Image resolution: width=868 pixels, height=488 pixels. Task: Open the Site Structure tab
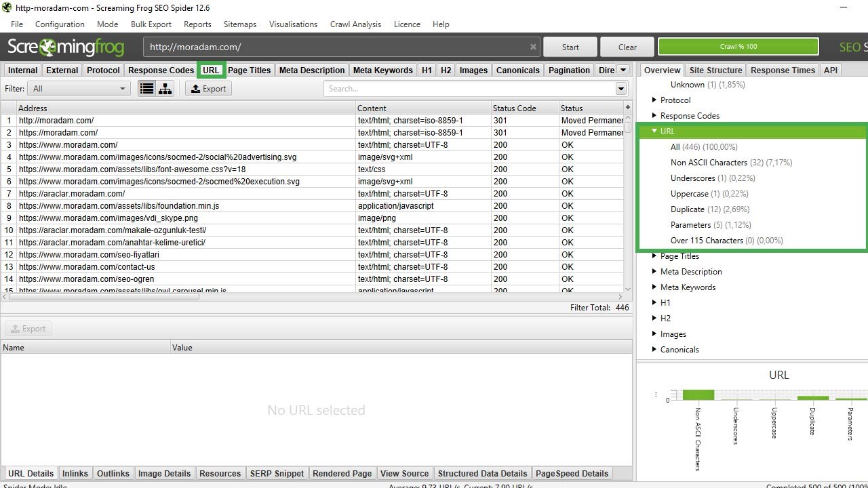pyautogui.click(x=715, y=70)
